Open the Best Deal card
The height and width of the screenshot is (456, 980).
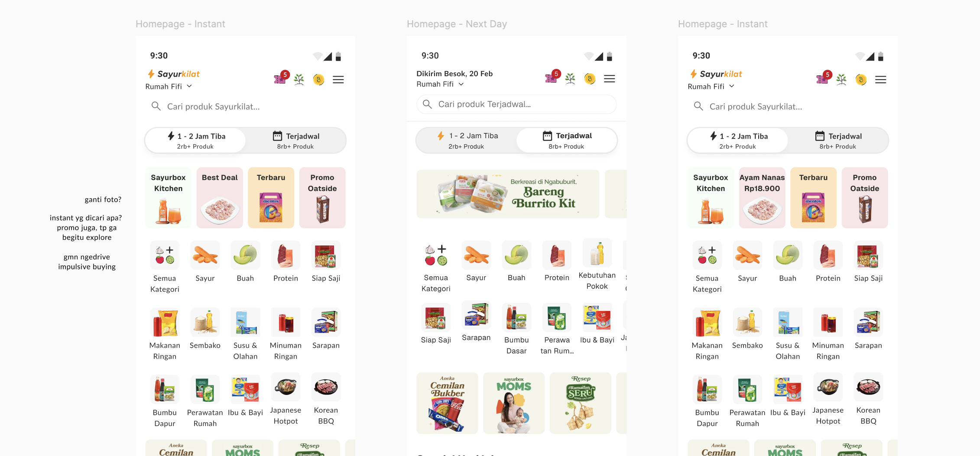tap(220, 198)
